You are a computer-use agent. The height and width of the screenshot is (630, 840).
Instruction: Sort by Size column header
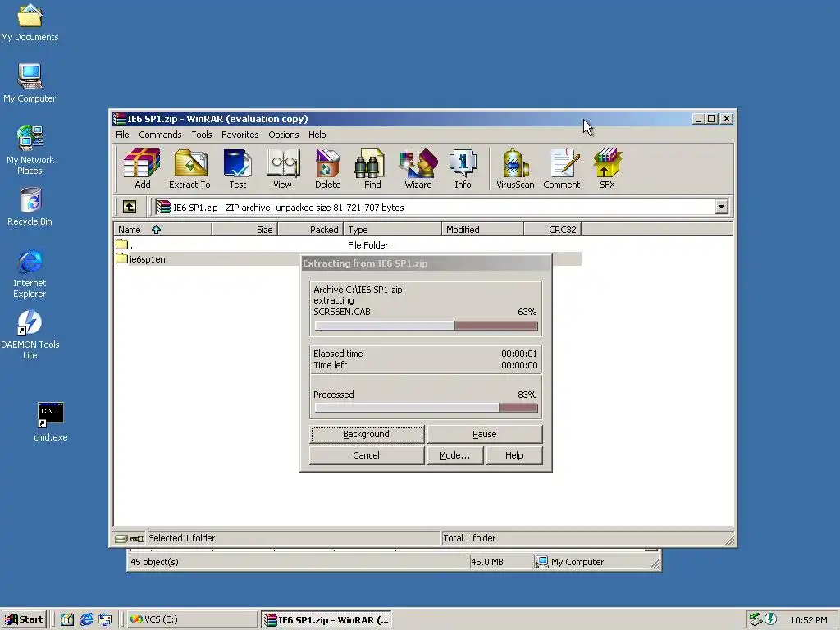click(244, 230)
